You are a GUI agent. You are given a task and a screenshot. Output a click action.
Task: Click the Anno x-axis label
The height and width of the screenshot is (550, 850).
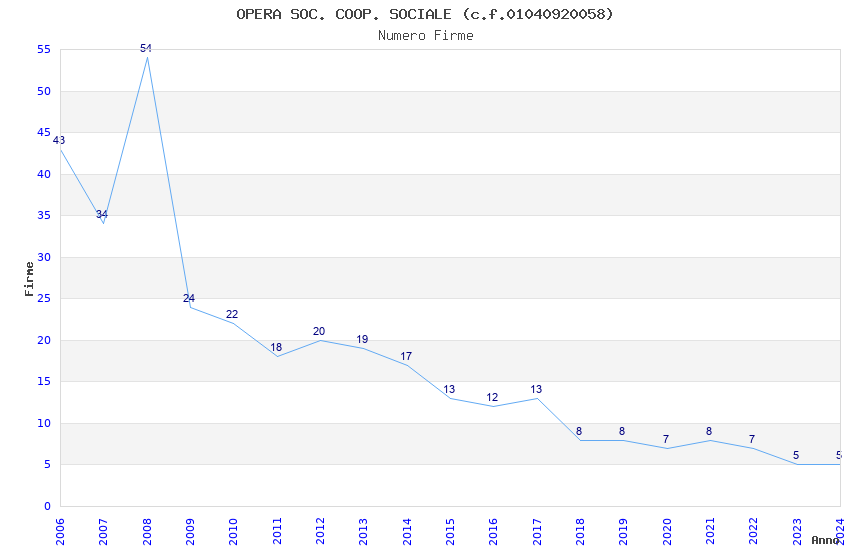tap(825, 540)
